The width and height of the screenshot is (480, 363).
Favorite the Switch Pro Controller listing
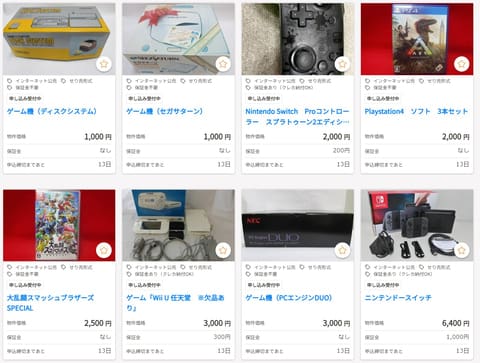tap(342, 63)
